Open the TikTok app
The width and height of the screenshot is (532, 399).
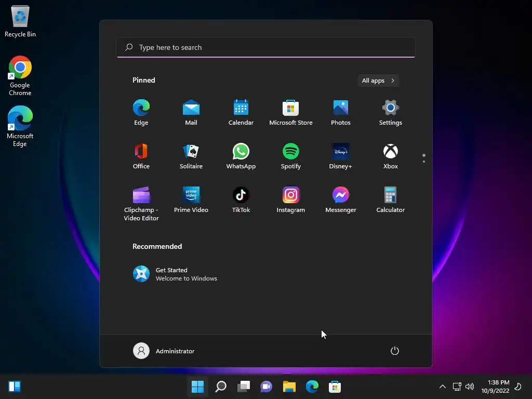click(x=241, y=200)
